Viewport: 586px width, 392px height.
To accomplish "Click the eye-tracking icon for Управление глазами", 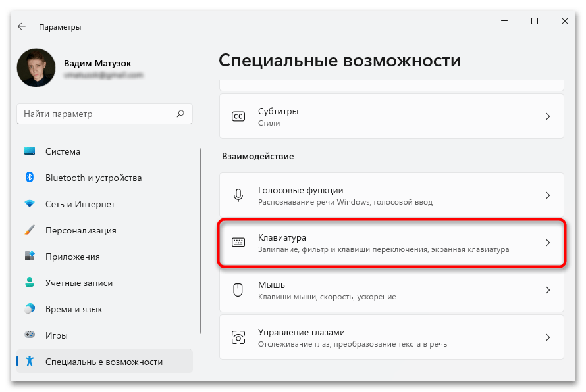I will tap(238, 337).
